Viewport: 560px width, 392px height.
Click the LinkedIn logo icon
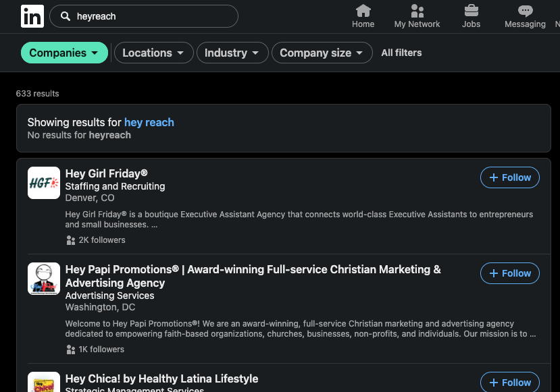(x=32, y=16)
